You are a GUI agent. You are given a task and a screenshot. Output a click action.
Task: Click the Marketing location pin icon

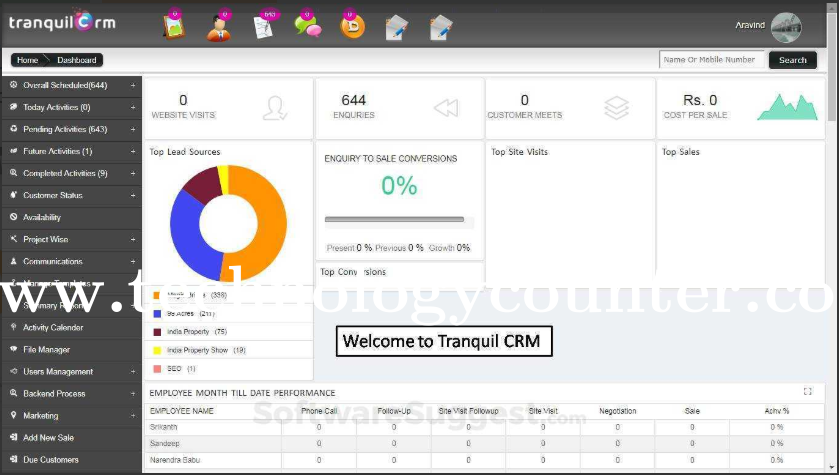tap(13, 415)
